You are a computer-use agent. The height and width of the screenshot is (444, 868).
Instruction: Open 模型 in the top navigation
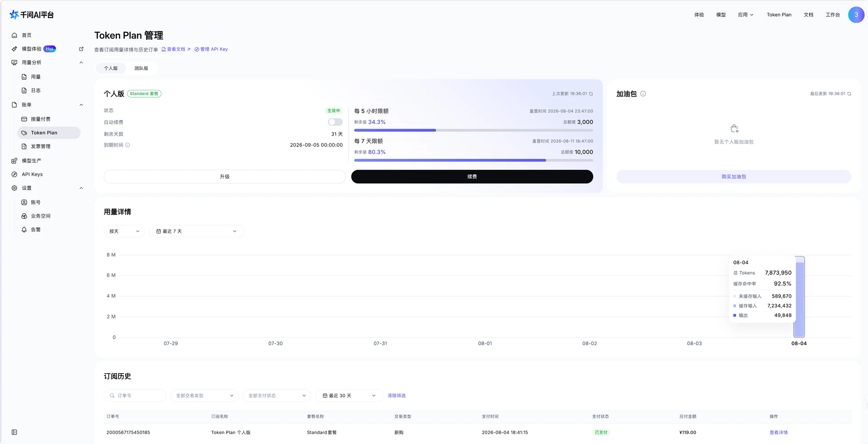pos(721,15)
